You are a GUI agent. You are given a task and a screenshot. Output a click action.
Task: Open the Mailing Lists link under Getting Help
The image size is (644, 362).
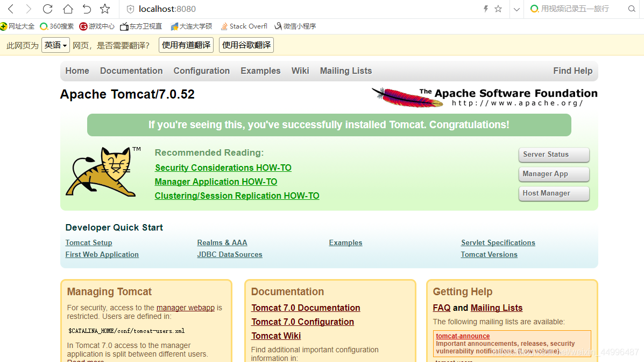[x=497, y=308]
